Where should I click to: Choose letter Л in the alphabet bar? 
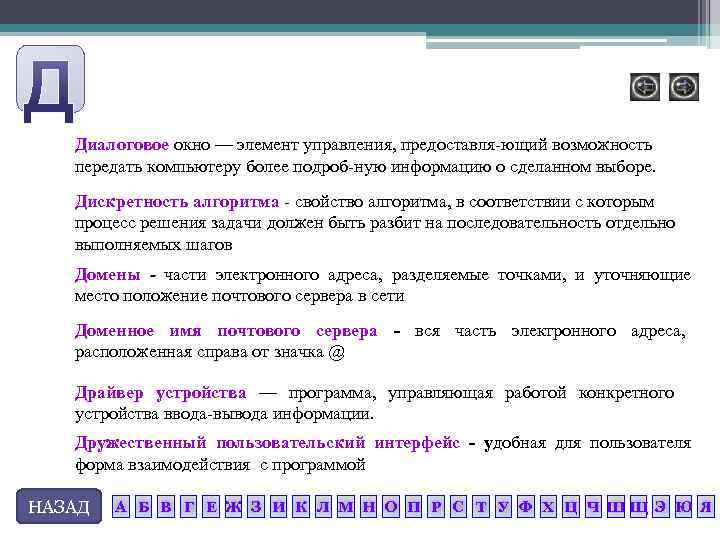click(x=323, y=507)
